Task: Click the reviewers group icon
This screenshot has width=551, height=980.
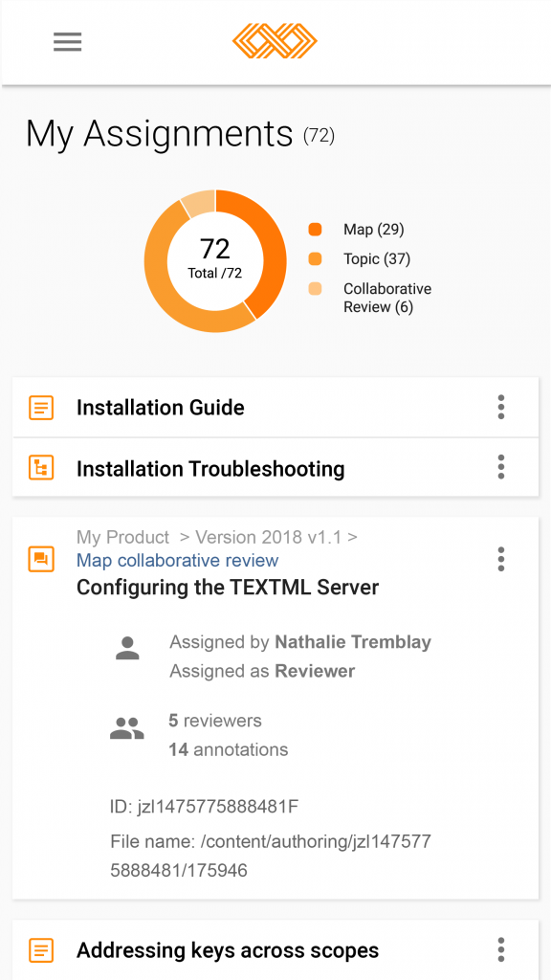Action: pos(127,728)
